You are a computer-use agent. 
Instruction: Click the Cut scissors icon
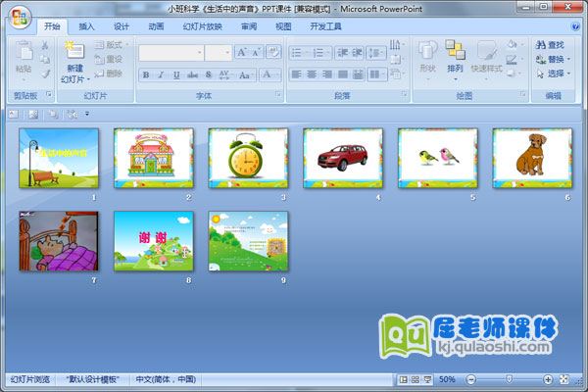(x=45, y=45)
